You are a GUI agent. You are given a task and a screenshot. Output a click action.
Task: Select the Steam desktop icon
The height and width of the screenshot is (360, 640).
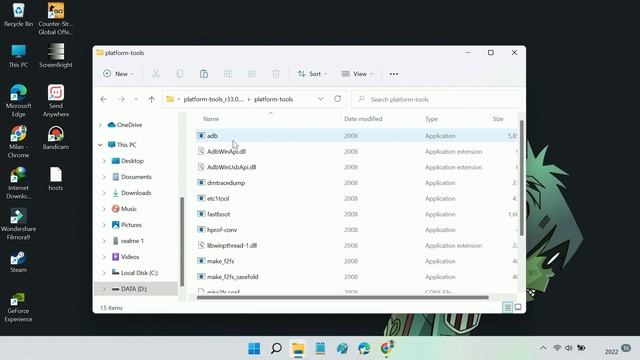pos(18,261)
